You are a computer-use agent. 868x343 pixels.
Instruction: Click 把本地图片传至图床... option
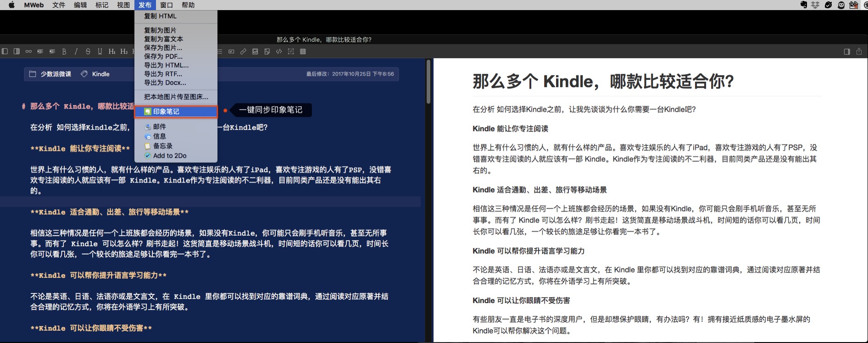(176, 97)
